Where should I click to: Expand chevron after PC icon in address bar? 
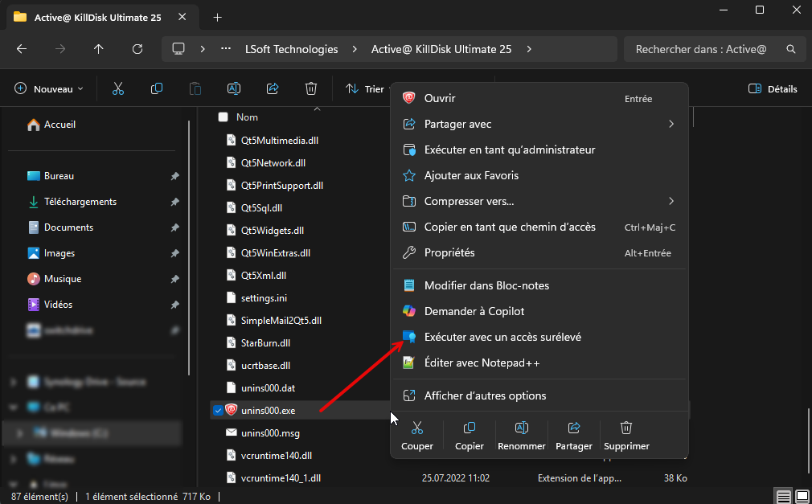(x=203, y=49)
